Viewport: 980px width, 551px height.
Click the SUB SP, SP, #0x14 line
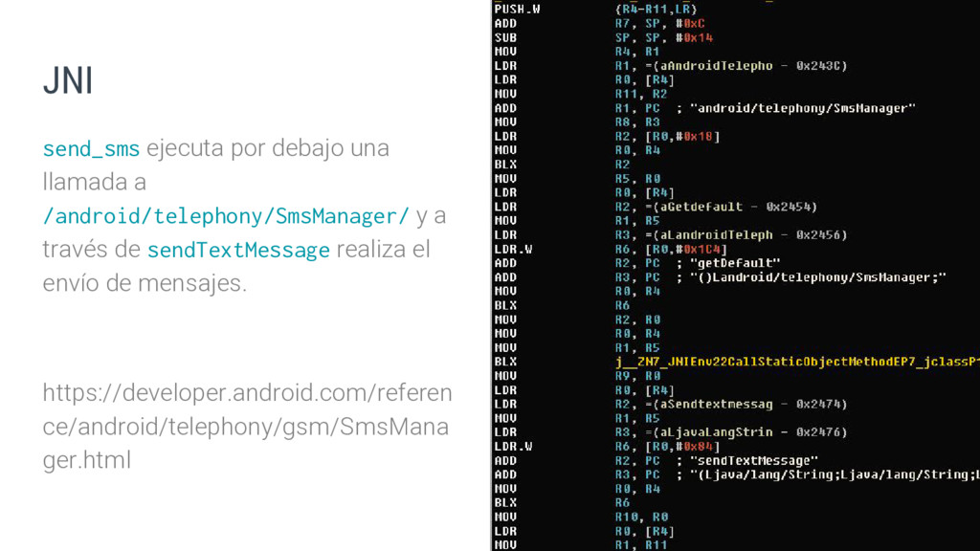pyautogui.click(x=604, y=37)
